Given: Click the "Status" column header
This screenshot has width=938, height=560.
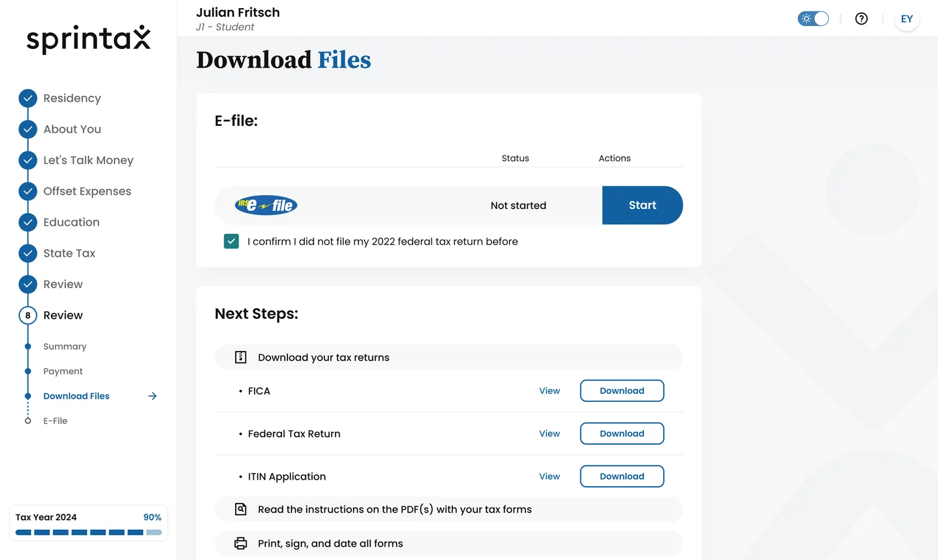Looking at the screenshot, I should pos(515,158).
